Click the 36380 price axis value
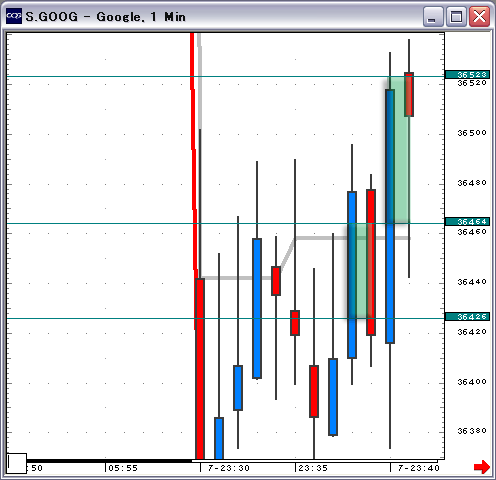This screenshot has height=480, width=496. [472, 431]
